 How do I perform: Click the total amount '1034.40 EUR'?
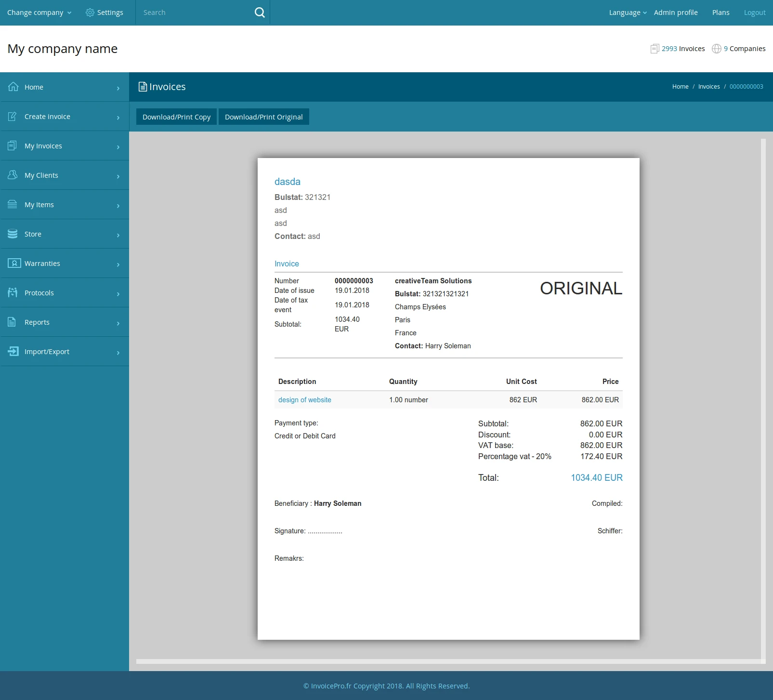pos(597,477)
